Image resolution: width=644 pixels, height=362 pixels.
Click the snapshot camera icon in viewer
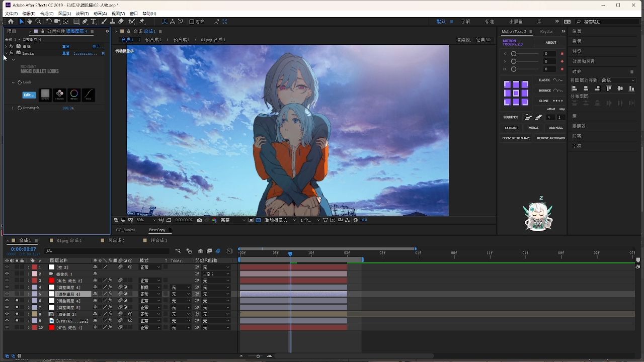pyautogui.click(x=200, y=220)
